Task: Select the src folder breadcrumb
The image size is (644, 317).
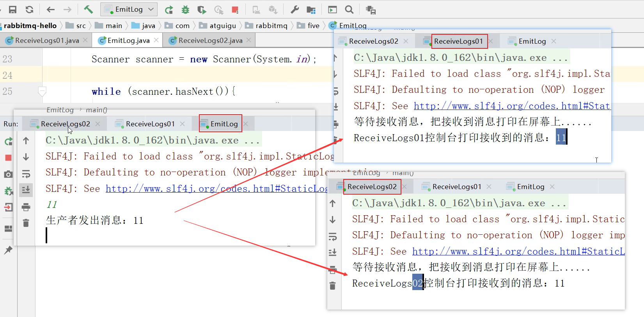Action: click(76, 26)
